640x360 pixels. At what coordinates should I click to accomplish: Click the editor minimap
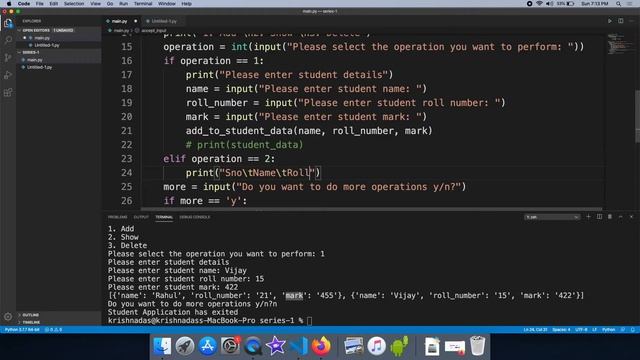coord(619,44)
